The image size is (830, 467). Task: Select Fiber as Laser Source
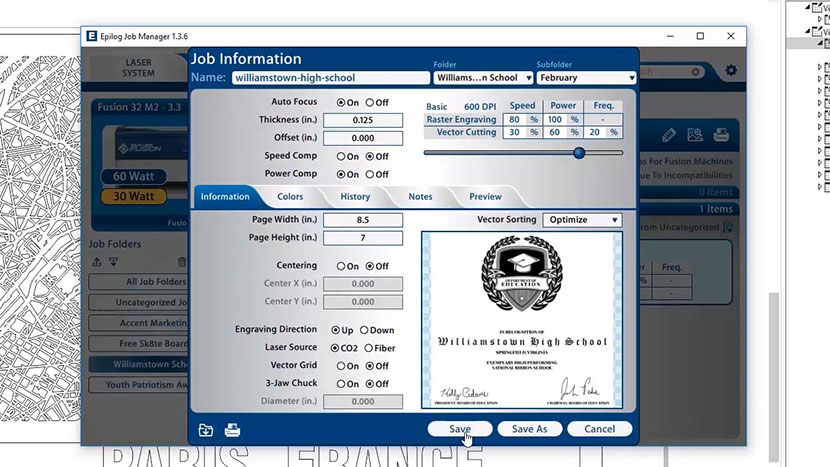(x=369, y=348)
